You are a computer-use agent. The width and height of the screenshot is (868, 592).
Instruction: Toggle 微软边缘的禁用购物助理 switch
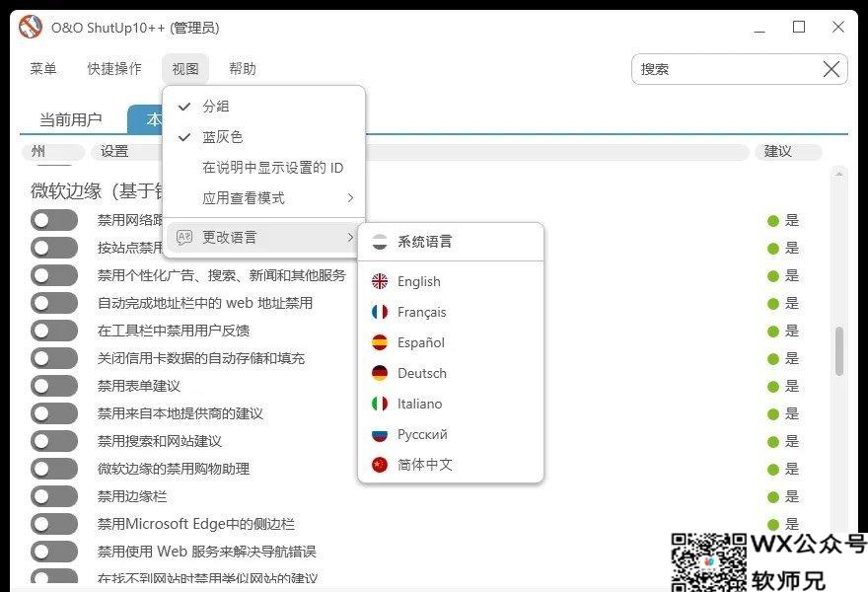pos(54,469)
